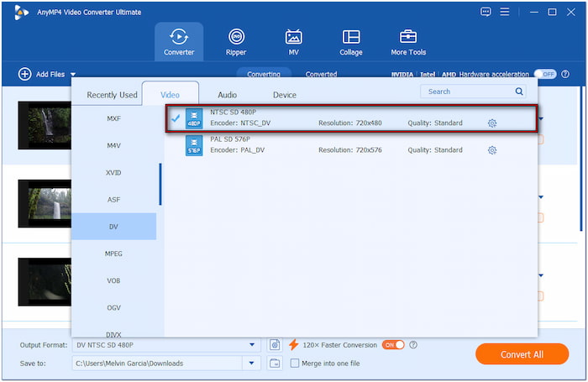The width and height of the screenshot is (588, 382).
Task: Click the snapshot settings icon beside Output Format
Action: coord(275,345)
